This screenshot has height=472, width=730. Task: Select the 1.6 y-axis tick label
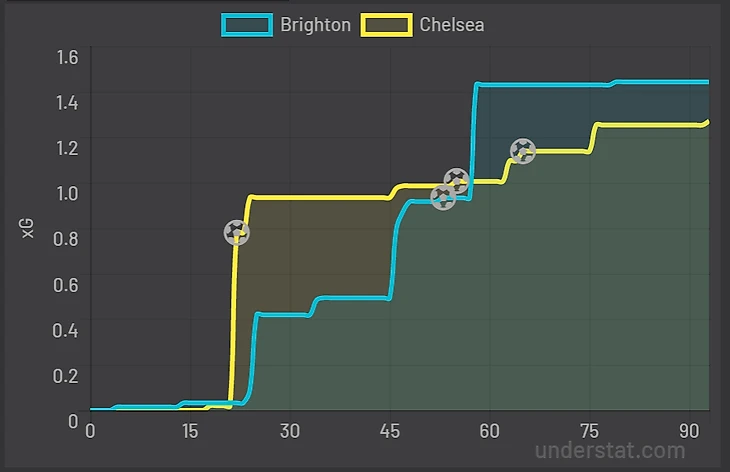pos(67,57)
